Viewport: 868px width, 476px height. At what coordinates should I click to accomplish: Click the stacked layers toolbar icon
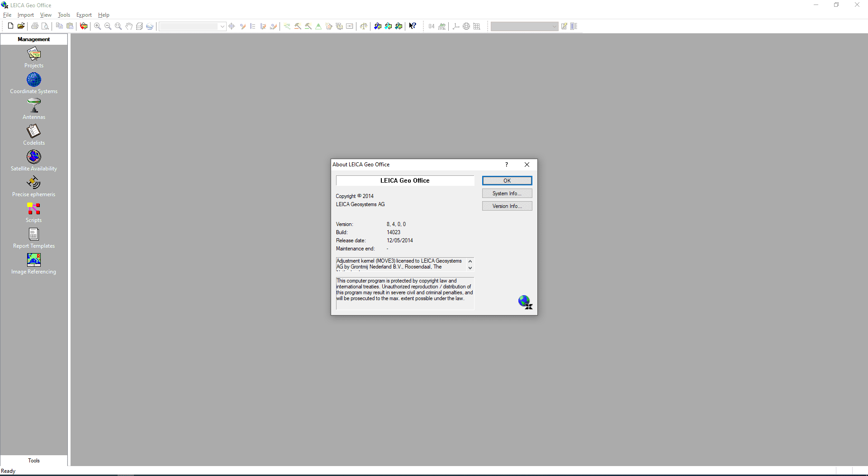(139, 26)
